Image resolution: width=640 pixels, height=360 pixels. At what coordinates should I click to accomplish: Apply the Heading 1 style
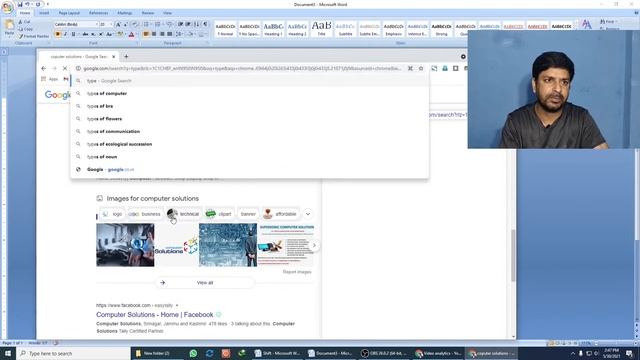click(273, 29)
